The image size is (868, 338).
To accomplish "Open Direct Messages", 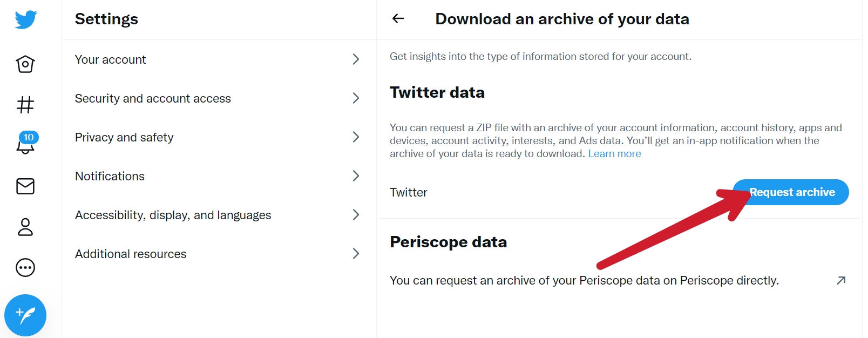I will coord(24,186).
